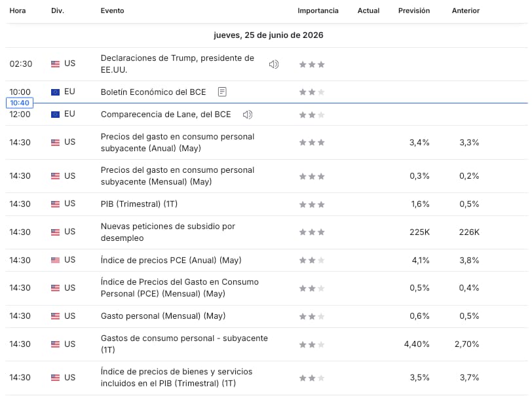Click the importance stars for Gasto personal (Mensual)

point(312,317)
